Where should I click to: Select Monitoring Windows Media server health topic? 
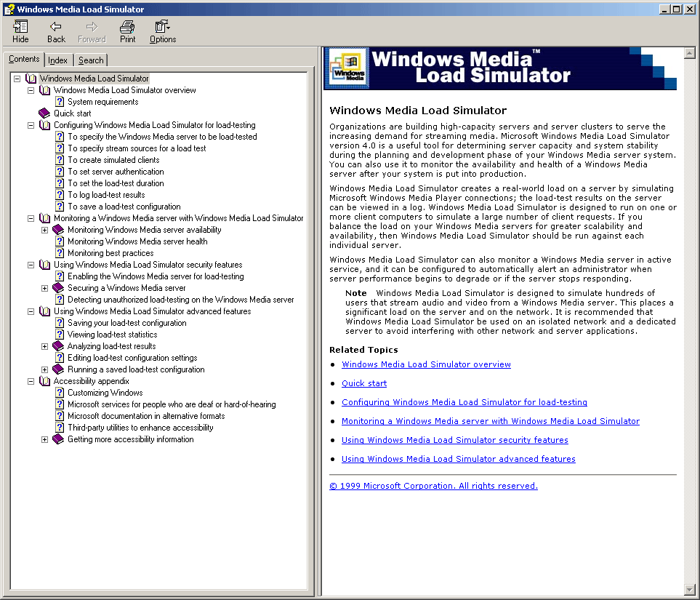point(137,241)
